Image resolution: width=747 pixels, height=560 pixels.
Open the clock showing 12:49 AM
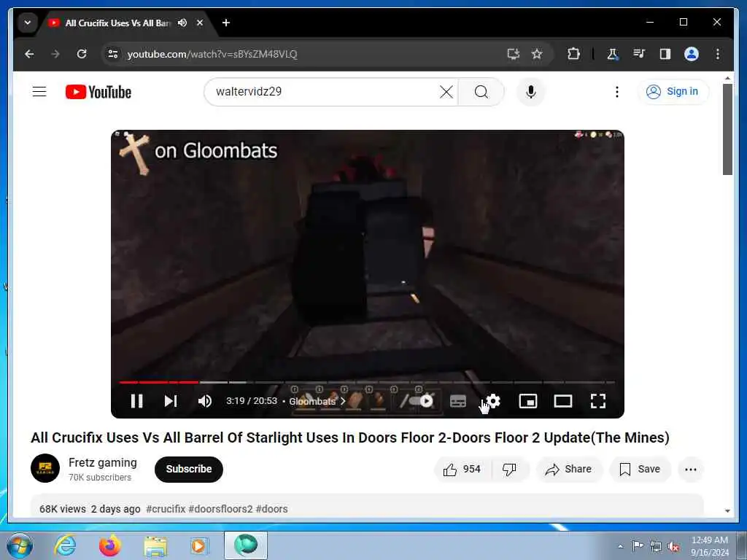(710, 546)
